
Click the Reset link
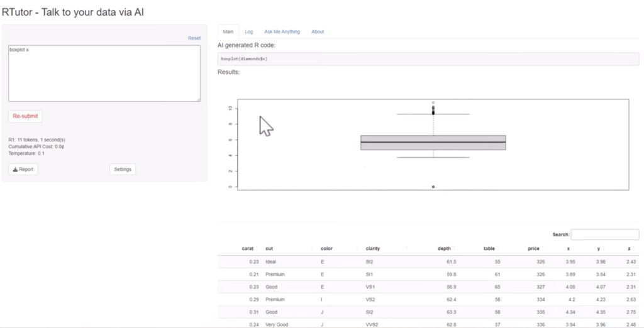pos(194,38)
